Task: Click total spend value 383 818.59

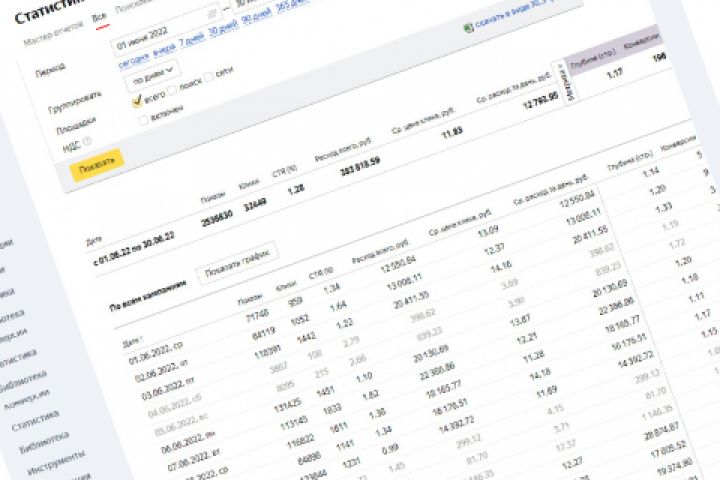Action: 360,165
